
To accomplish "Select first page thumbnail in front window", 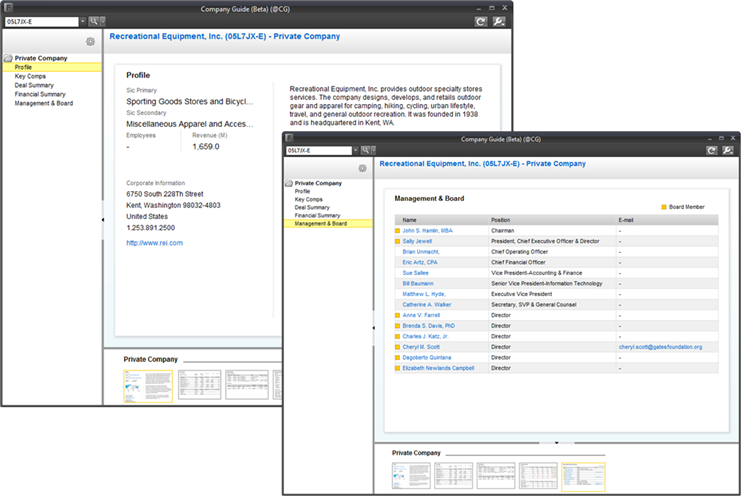I will point(411,475).
